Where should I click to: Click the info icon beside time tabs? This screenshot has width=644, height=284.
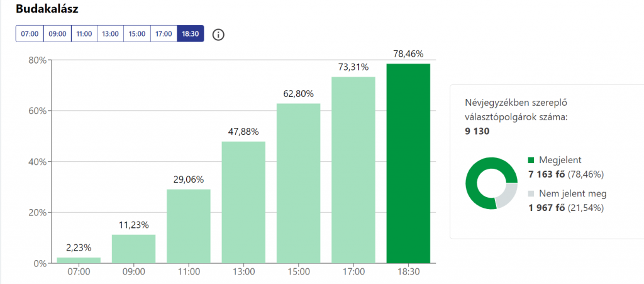[x=218, y=34]
